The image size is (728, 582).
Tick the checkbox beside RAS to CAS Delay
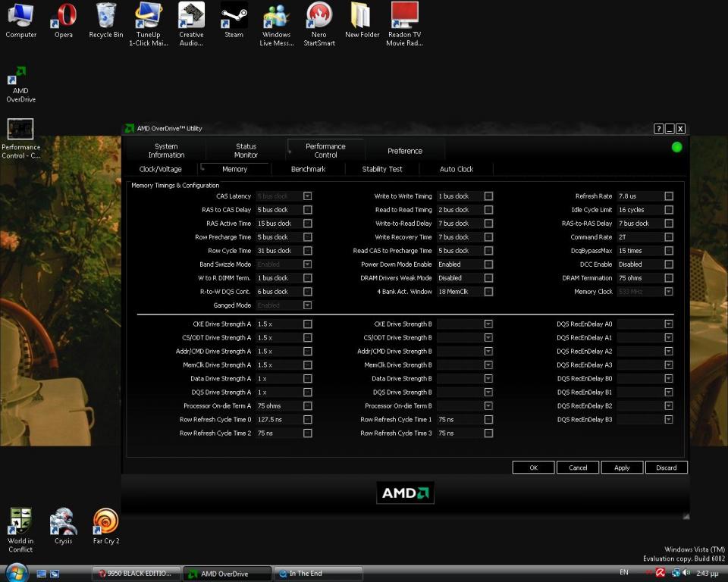(307, 210)
